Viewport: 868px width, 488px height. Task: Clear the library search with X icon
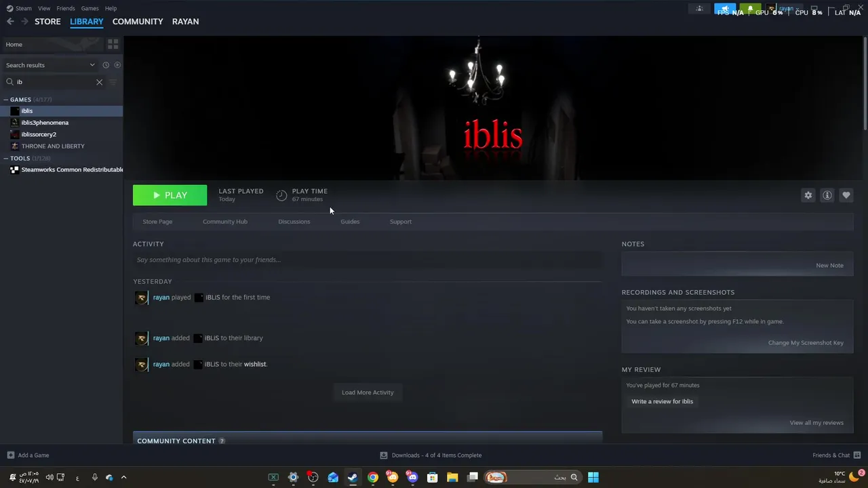click(x=99, y=82)
